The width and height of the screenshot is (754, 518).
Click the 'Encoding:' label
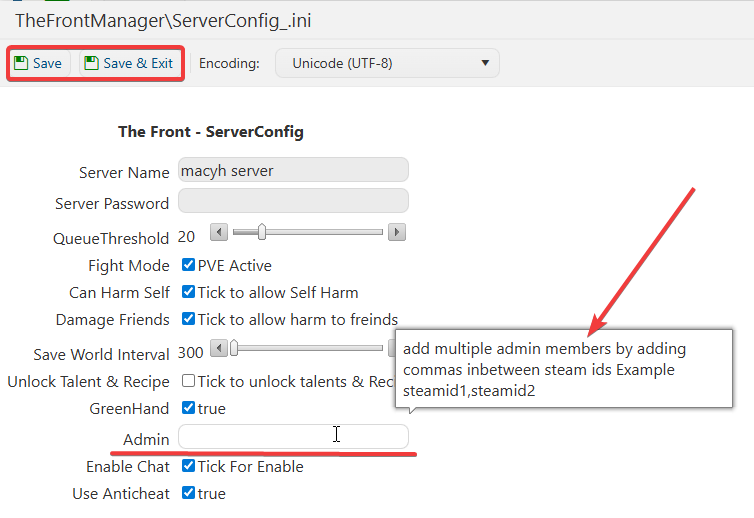[229, 63]
